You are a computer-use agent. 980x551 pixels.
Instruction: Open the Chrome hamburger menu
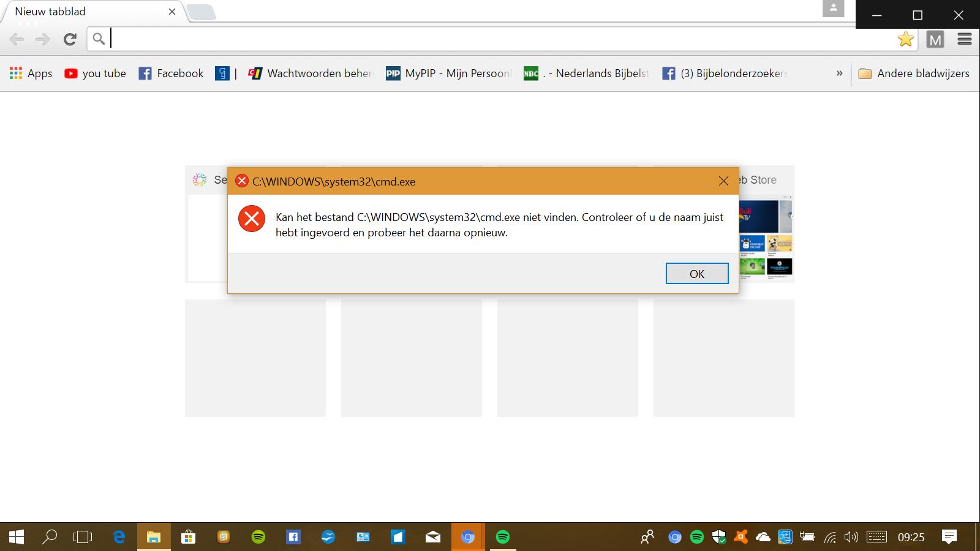(964, 40)
